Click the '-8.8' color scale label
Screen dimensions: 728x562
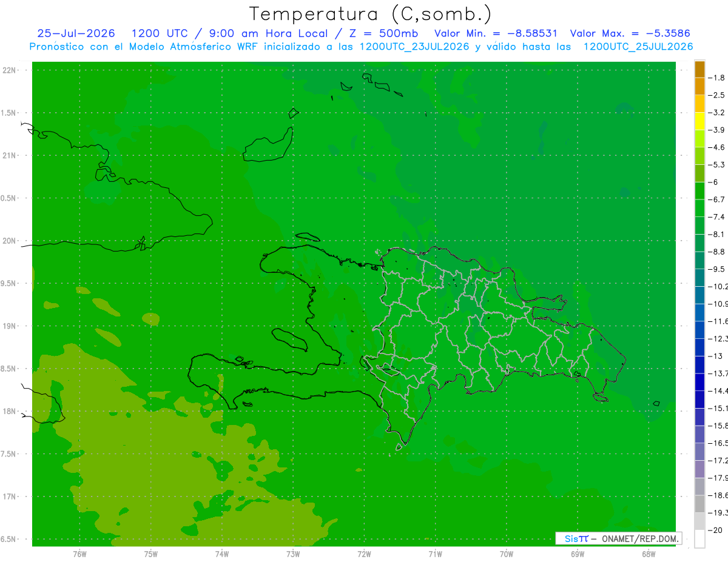pos(717,252)
